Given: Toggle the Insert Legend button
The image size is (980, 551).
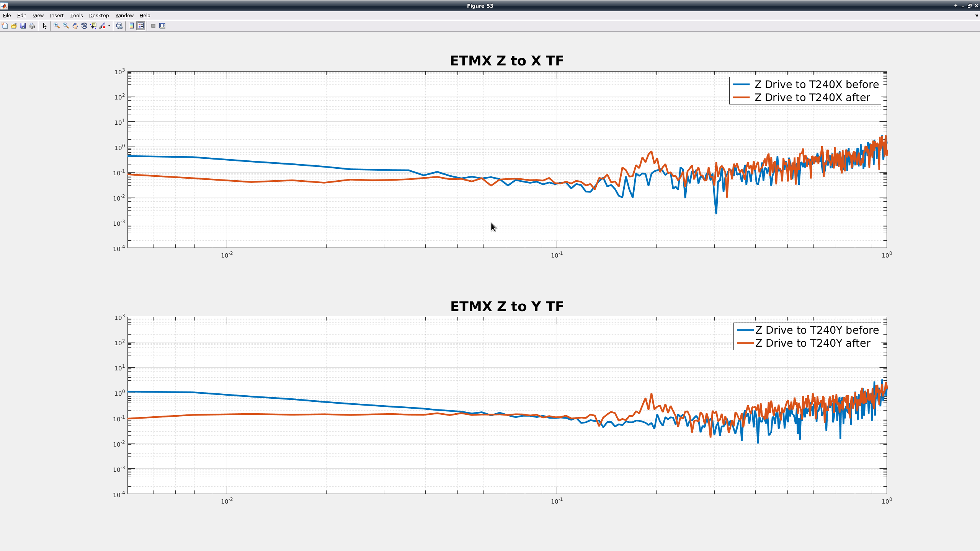Looking at the screenshot, I should click(141, 26).
